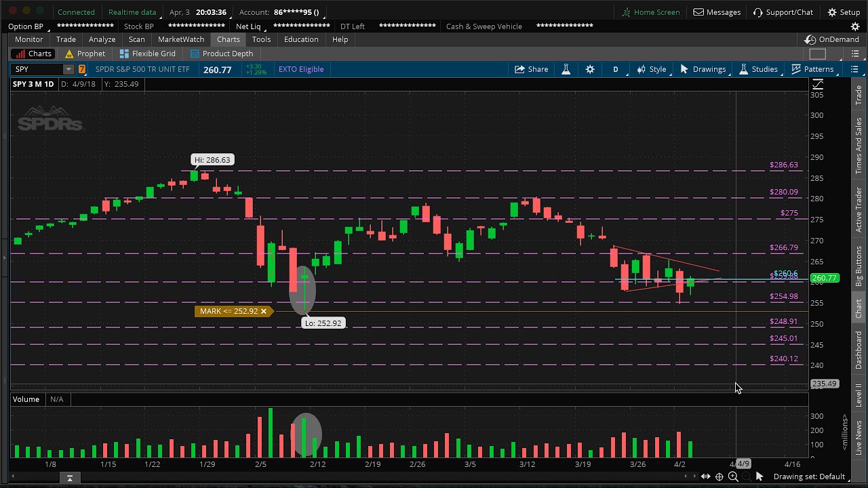868x488 pixels.
Task: Click the price axis curve icon top-right
Action: pyautogui.click(x=818, y=85)
